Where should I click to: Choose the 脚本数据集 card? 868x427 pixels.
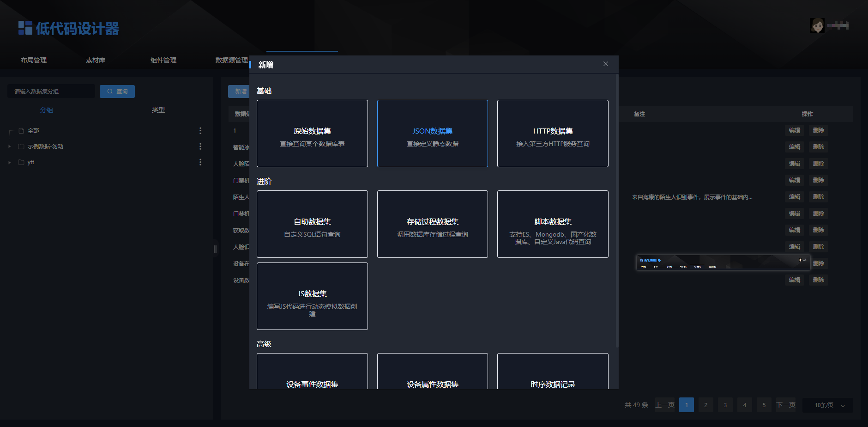(553, 224)
